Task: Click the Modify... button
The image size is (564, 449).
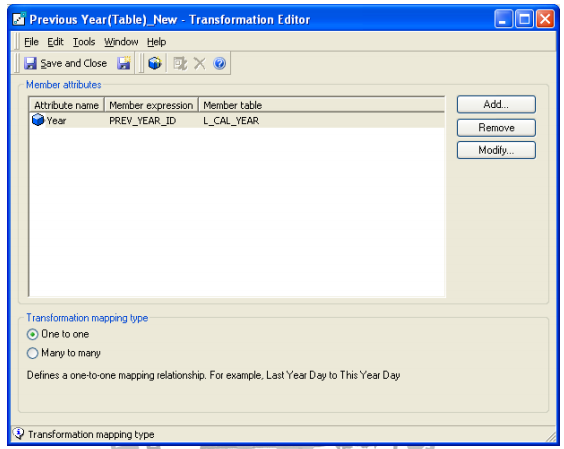Action: pyautogui.click(x=496, y=150)
